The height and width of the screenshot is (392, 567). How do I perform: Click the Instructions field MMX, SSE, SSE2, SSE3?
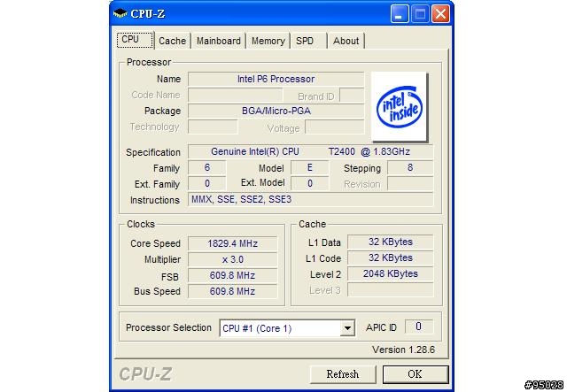click(310, 199)
